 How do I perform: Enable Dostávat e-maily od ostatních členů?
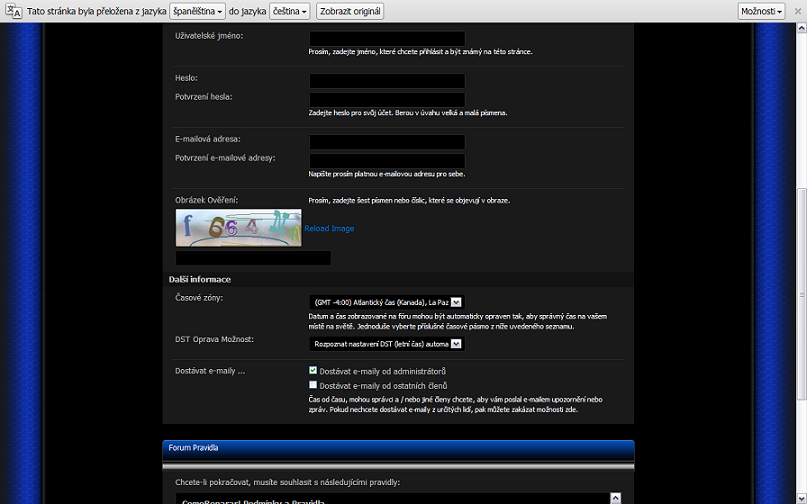pos(313,385)
